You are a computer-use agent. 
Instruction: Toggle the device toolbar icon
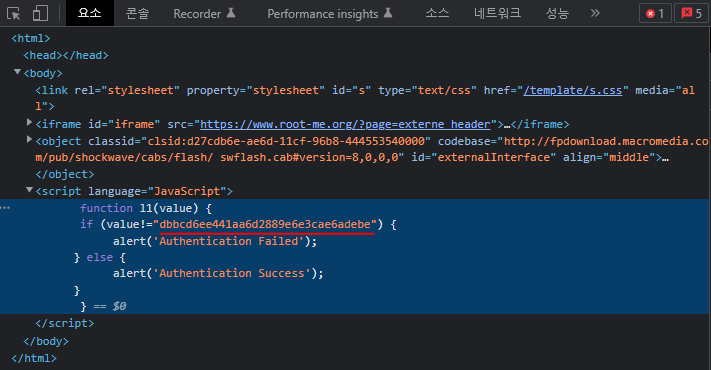point(40,13)
